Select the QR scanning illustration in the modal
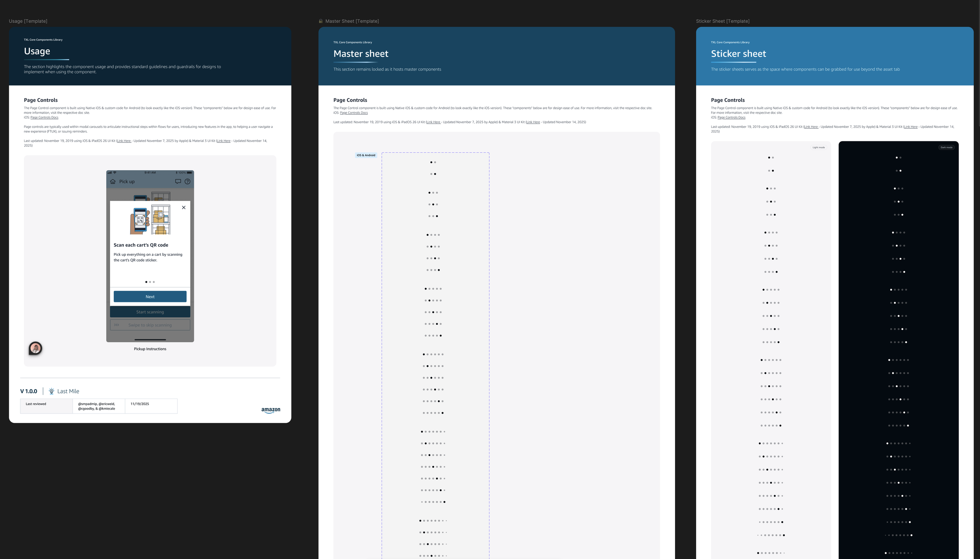Viewport: 980px width, 559px height. click(x=150, y=220)
